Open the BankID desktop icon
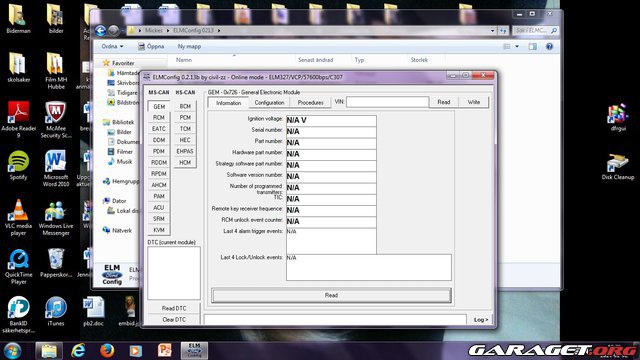 (x=18, y=315)
